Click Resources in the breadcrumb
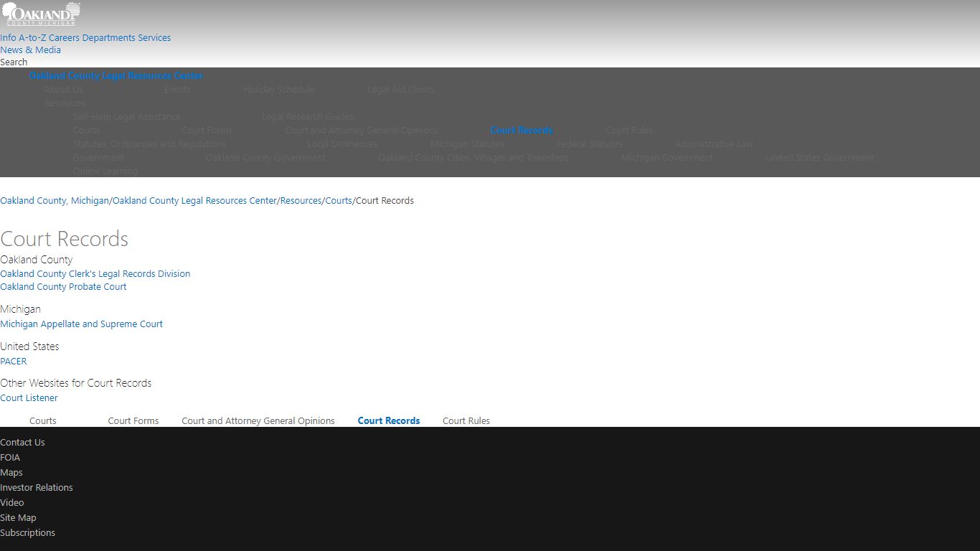The width and height of the screenshot is (980, 551). tap(301, 201)
